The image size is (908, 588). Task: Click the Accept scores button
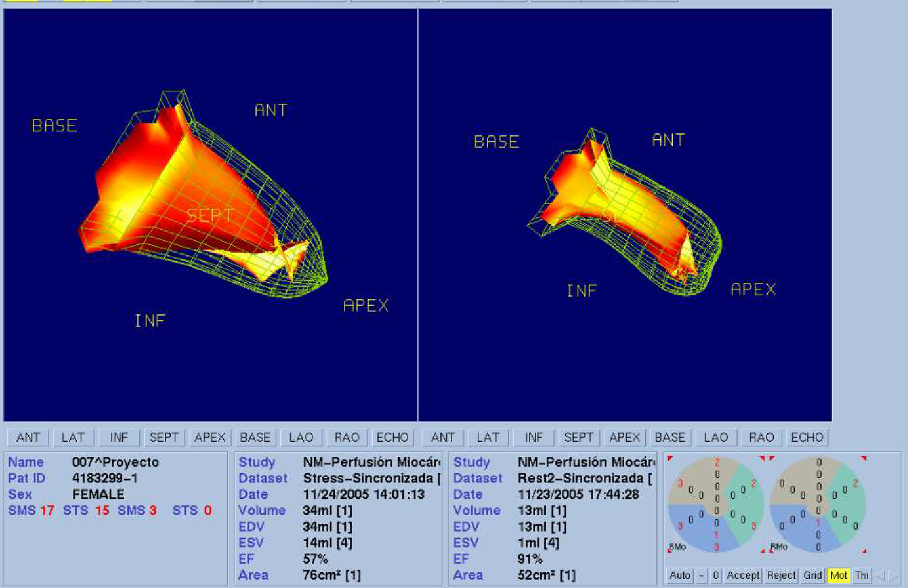pos(743,575)
